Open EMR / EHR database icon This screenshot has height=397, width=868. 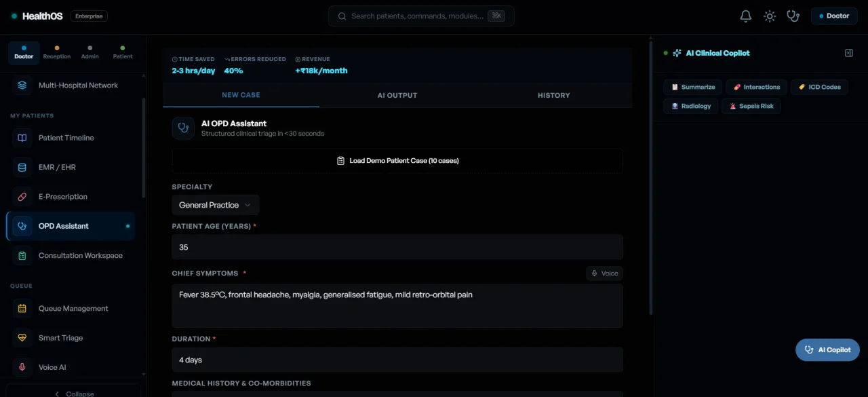click(22, 167)
